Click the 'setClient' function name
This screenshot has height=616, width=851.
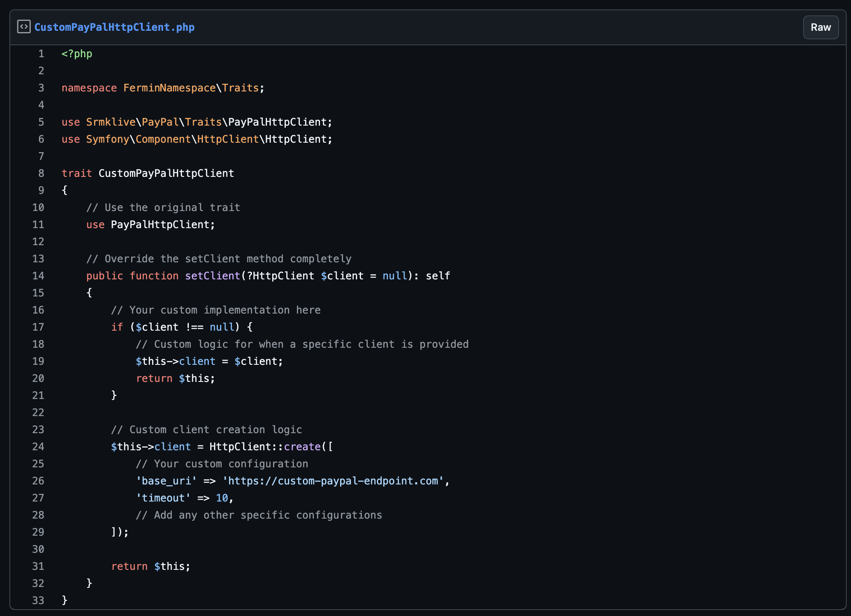[213, 276]
